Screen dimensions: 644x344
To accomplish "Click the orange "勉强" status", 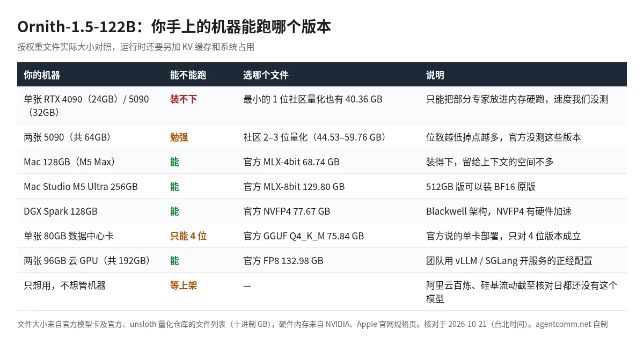I will [179, 137].
